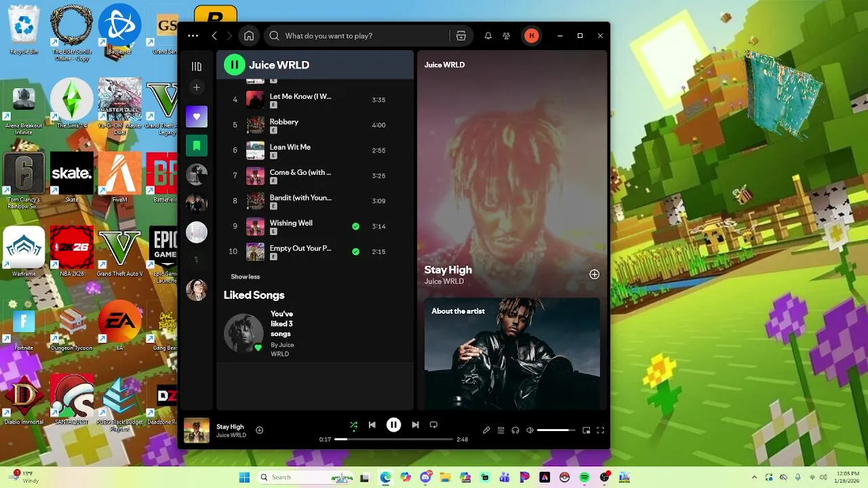Open Windows Start menu

[x=244, y=477]
